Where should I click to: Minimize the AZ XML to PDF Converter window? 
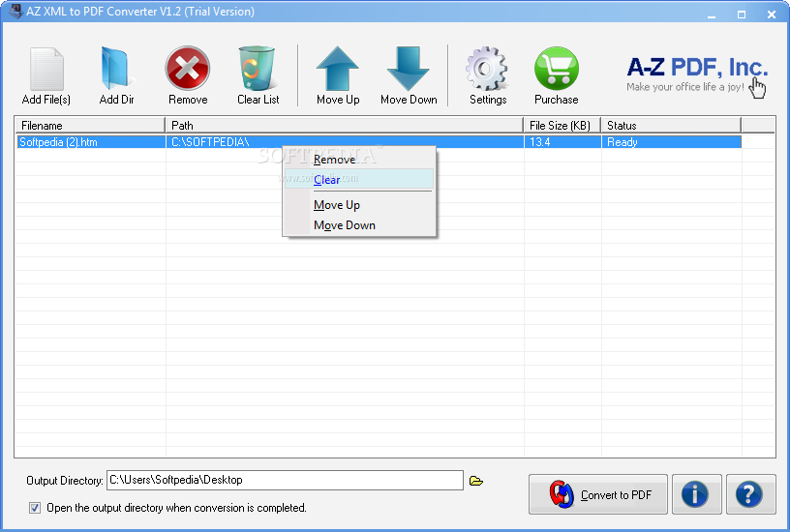pyautogui.click(x=712, y=15)
